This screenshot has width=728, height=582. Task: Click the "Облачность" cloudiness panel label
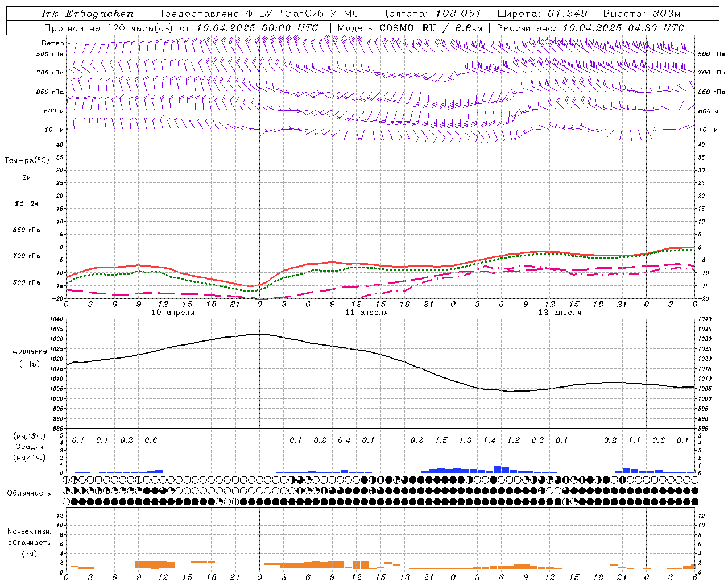[x=29, y=493]
